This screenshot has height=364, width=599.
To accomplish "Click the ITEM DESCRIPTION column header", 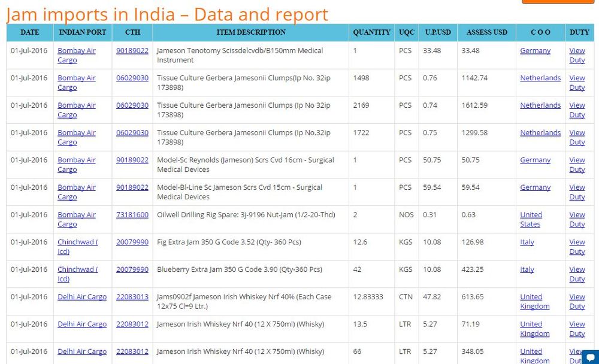I will click(x=251, y=32).
